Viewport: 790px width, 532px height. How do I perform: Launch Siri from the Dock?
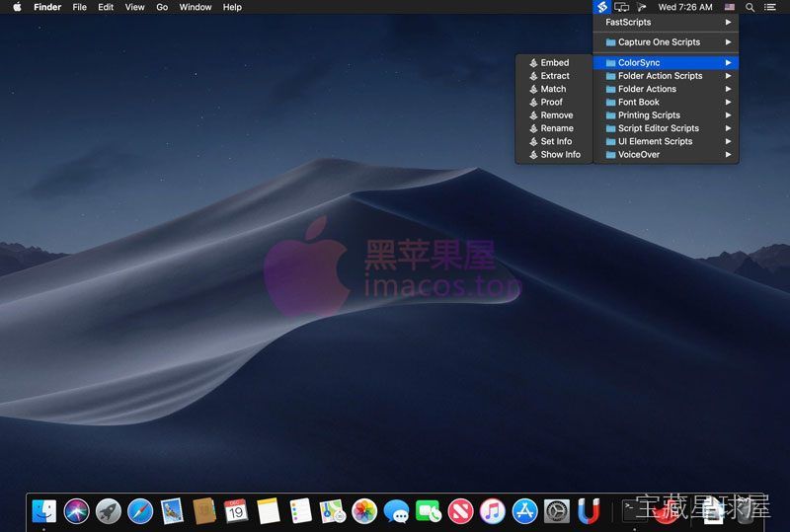point(77,511)
